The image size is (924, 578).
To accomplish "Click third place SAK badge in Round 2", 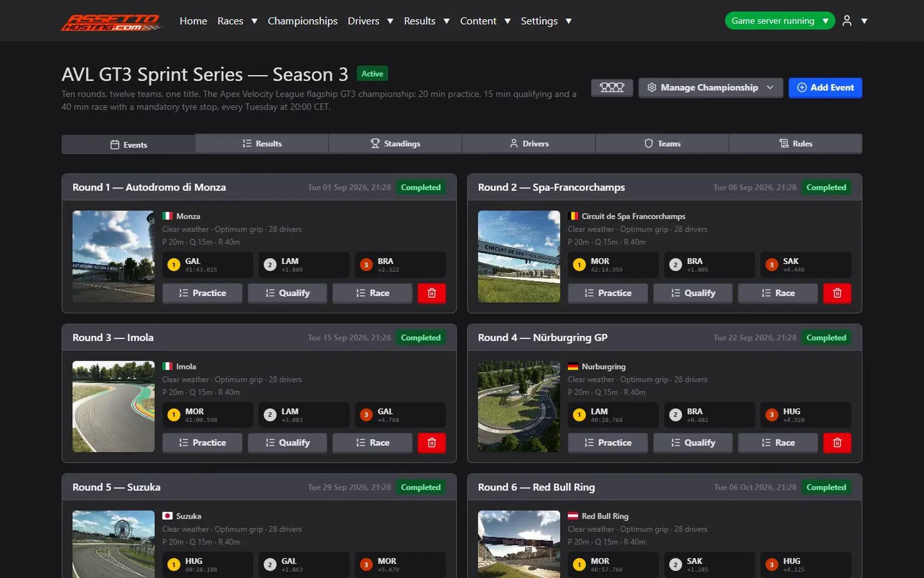I will tap(806, 265).
